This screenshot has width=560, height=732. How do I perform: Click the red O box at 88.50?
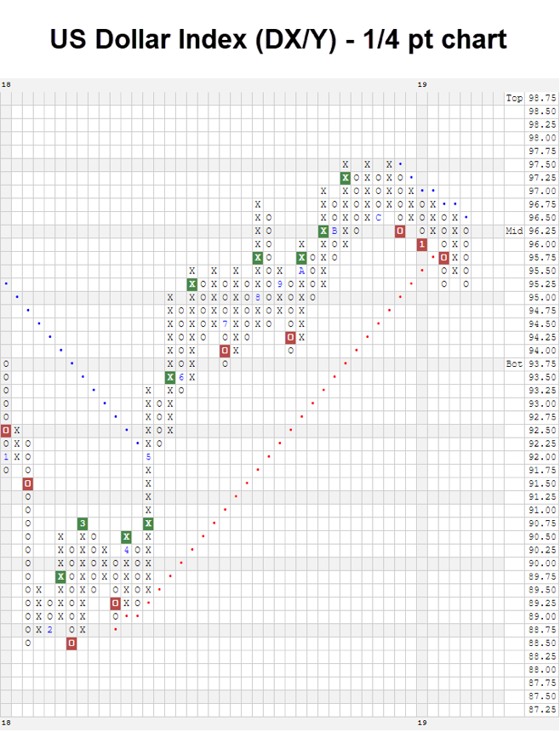[x=71, y=643]
